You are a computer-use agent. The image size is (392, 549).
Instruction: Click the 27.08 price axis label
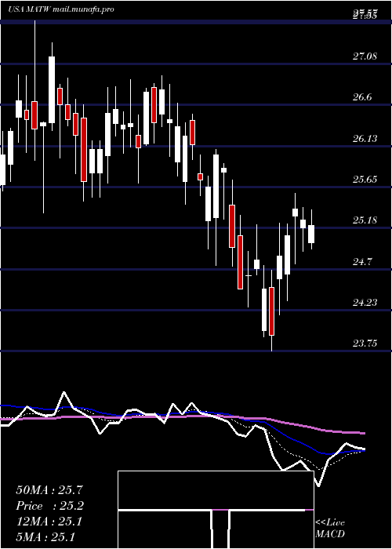[365, 56]
